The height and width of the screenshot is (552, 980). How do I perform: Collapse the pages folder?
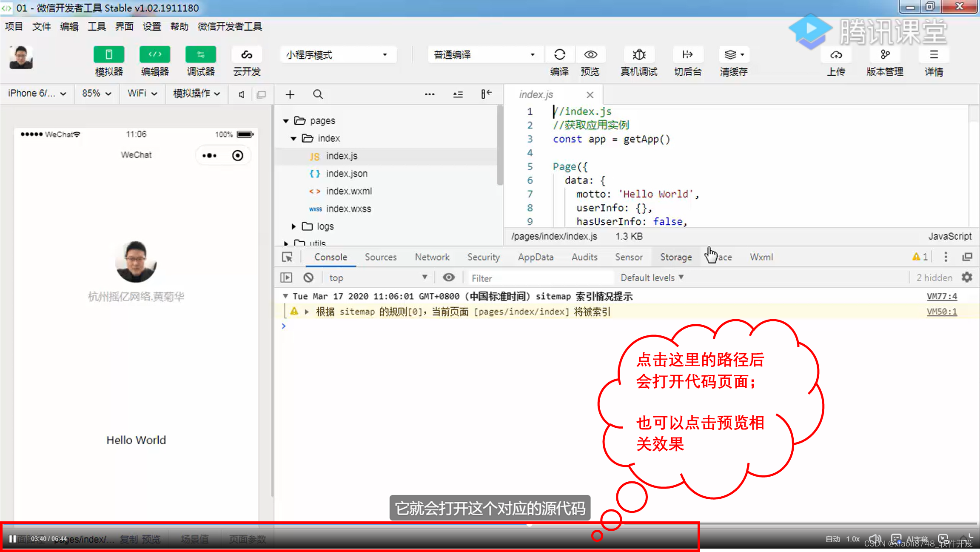[x=286, y=121]
